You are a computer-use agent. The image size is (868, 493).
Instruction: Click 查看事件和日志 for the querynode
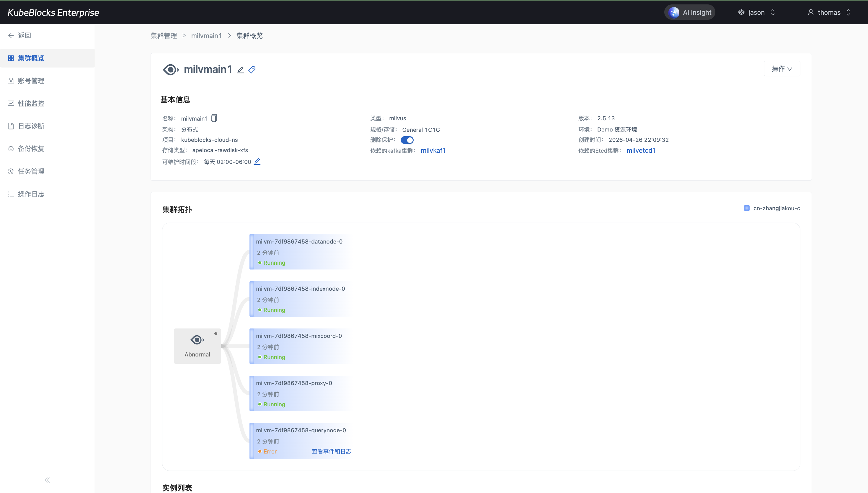(331, 451)
